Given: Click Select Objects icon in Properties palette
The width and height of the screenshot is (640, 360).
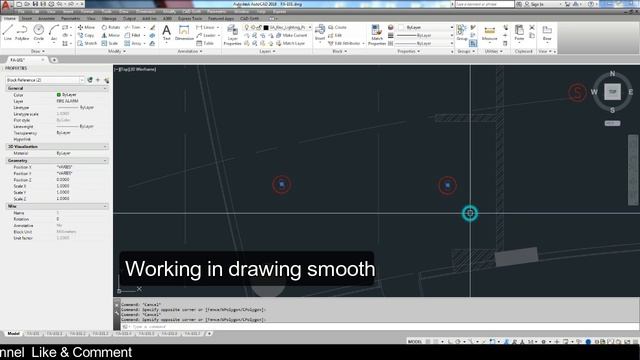Looking at the screenshot, I should pos(98,80).
